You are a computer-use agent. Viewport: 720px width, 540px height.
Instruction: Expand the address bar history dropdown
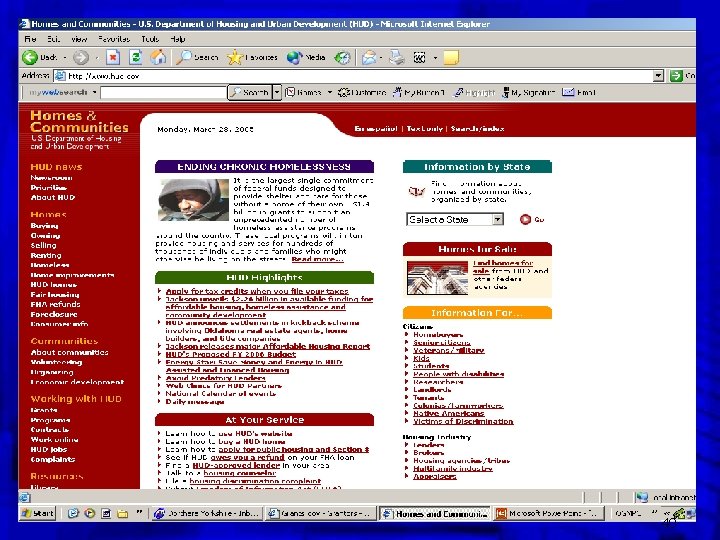click(x=658, y=76)
